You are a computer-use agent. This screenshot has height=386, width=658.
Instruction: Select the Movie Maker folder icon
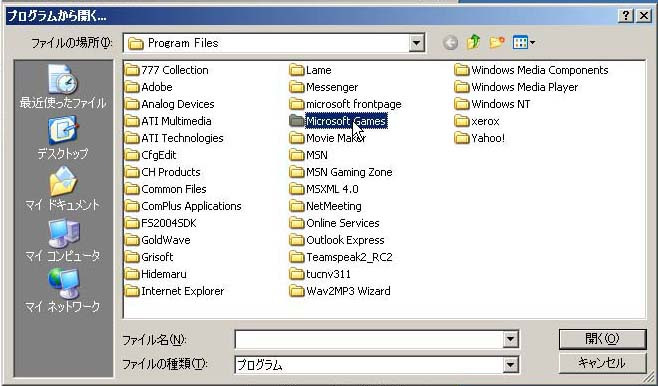click(x=297, y=138)
